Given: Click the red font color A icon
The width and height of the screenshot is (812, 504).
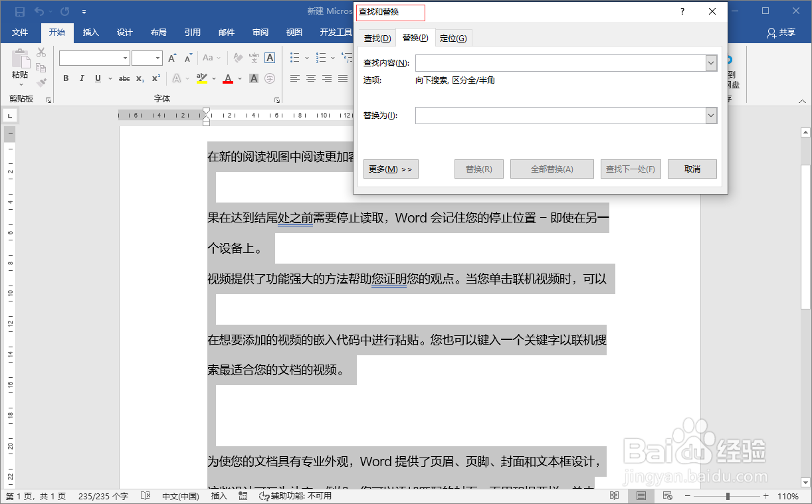Looking at the screenshot, I should [x=228, y=78].
